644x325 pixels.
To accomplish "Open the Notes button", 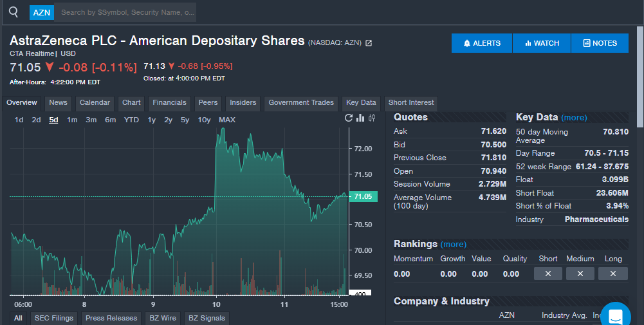I will click(x=600, y=43).
